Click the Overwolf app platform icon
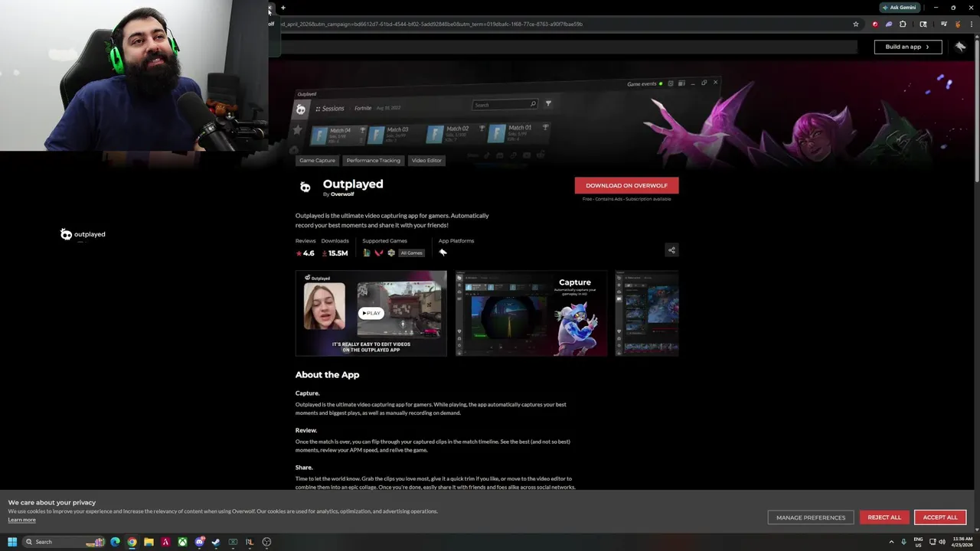Image resolution: width=980 pixels, height=551 pixels. point(443,253)
